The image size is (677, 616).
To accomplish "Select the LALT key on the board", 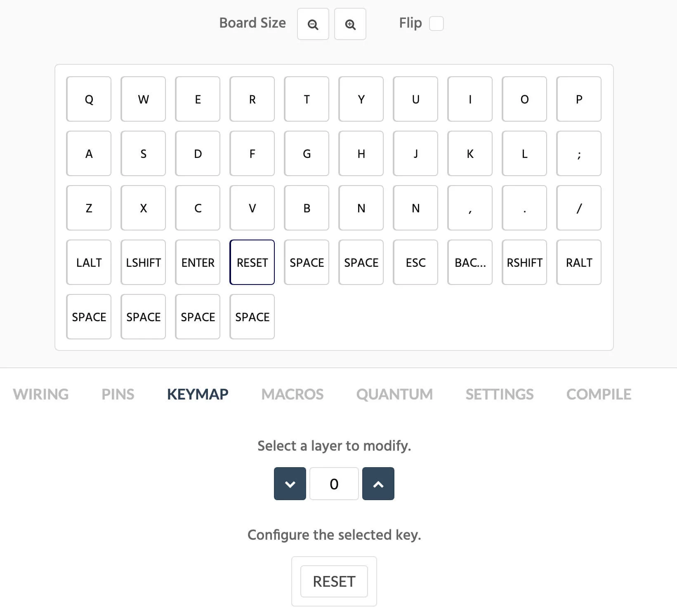I will tap(89, 262).
